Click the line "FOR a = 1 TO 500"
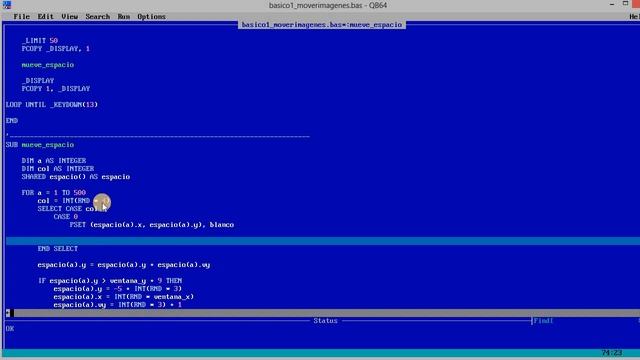Viewport: 640px width, 360px height. [54, 193]
